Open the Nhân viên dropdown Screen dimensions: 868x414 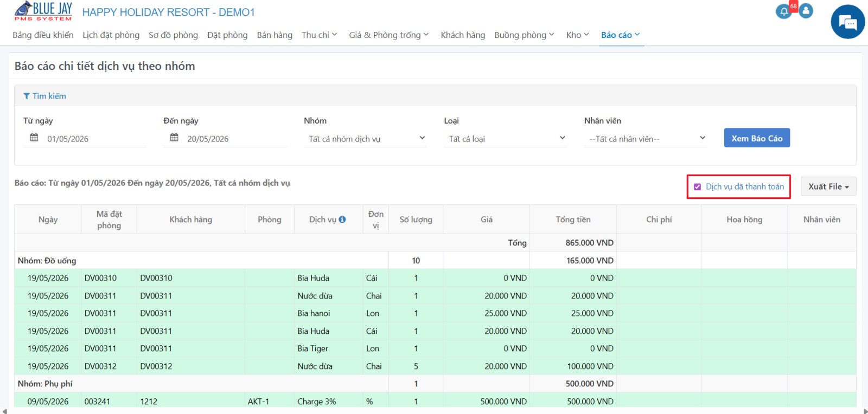tap(646, 139)
